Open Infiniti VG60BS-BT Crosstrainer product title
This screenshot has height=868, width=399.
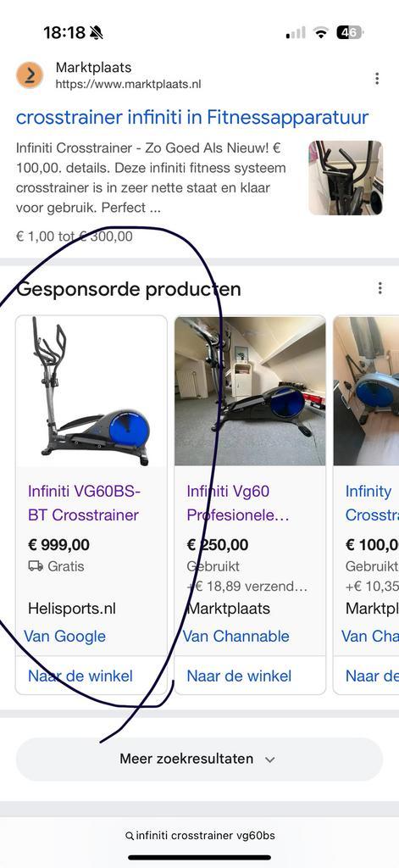click(x=84, y=504)
